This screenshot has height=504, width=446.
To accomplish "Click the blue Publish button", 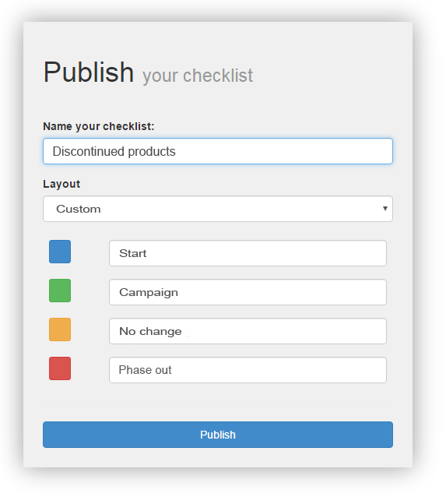I will click(218, 435).
